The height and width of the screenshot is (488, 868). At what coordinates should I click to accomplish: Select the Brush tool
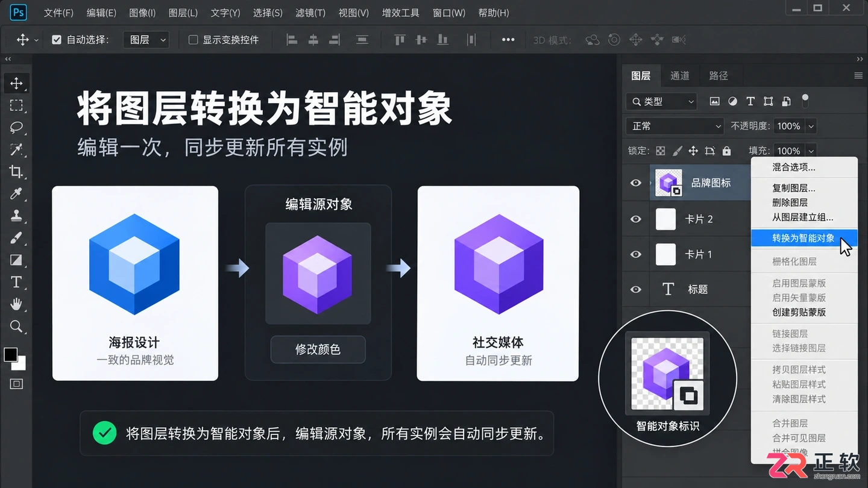click(16, 238)
